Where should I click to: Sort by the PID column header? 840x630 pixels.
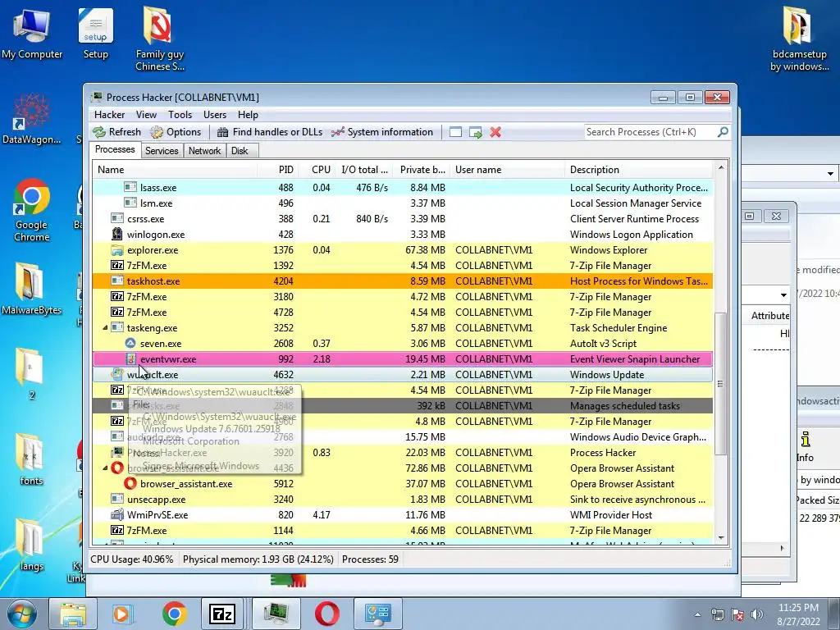(278, 170)
